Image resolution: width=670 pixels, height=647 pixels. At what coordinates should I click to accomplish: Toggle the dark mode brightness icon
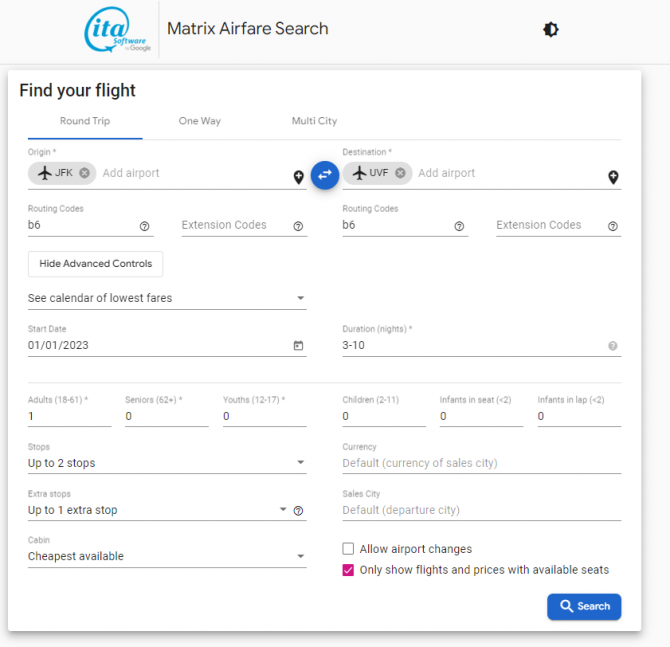point(550,29)
